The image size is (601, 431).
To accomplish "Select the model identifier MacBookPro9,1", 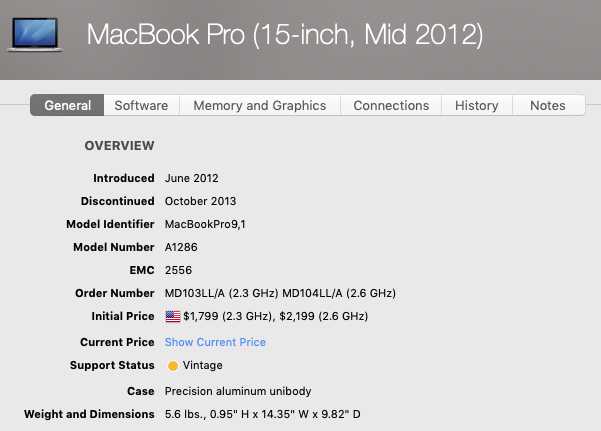I will [x=205, y=224].
